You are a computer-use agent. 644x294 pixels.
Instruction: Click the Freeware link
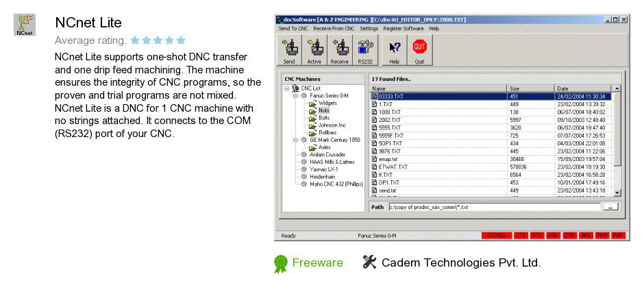pyautogui.click(x=317, y=262)
